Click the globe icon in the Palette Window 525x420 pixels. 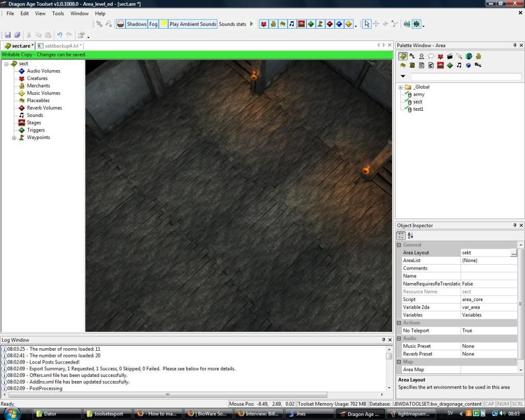point(469,56)
